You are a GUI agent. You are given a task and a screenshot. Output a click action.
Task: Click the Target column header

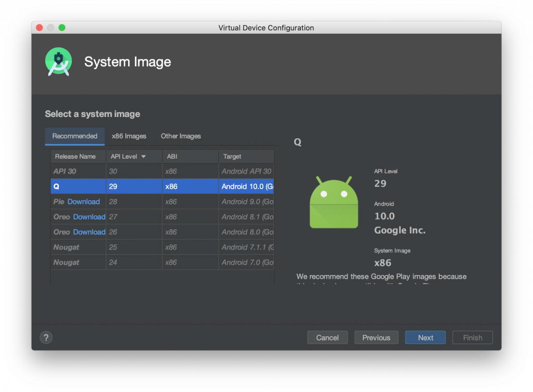click(246, 156)
